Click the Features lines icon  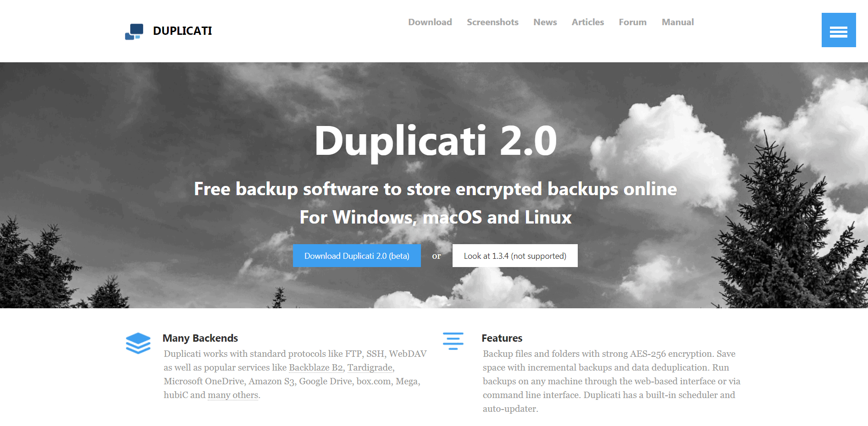[x=453, y=341]
